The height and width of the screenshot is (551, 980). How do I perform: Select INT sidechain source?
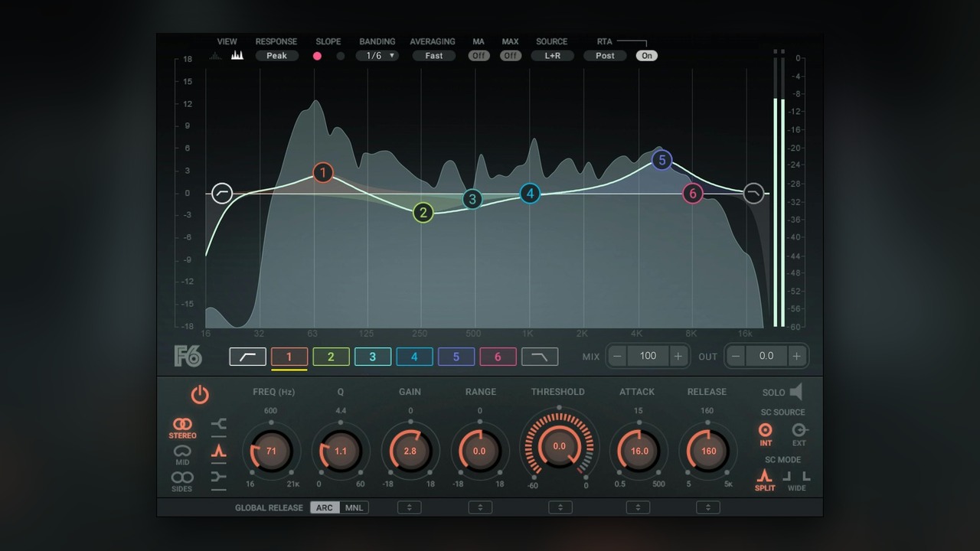[765, 434]
